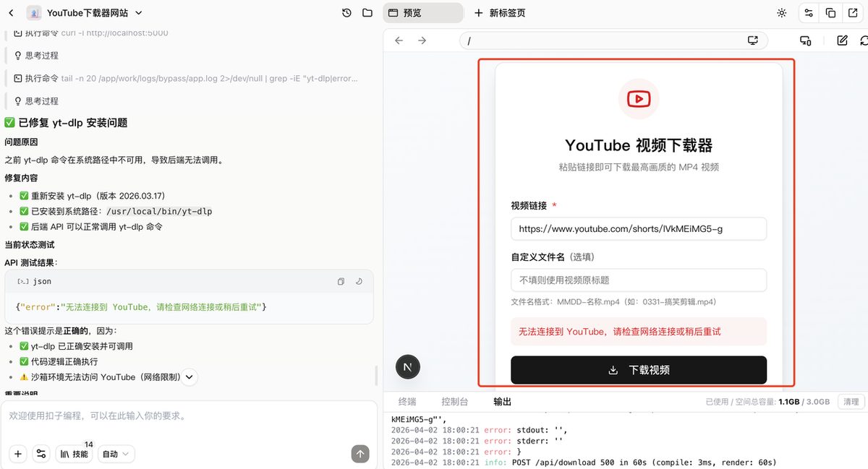Click the plus add attachment button

[x=18, y=454]
